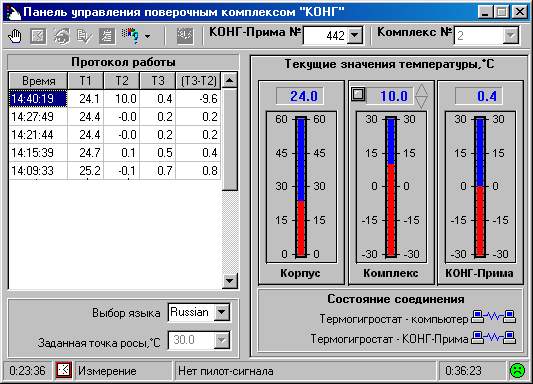Click the КОНГ-Прима thermometer bar
Viewport: 533px width, 384px height.
coord(480,187)
